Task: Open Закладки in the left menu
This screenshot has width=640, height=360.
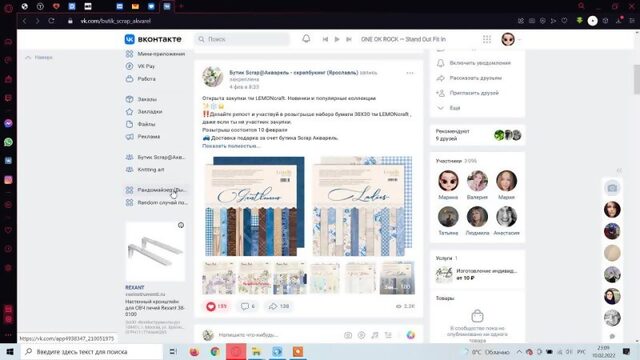Action: [144, 111]
